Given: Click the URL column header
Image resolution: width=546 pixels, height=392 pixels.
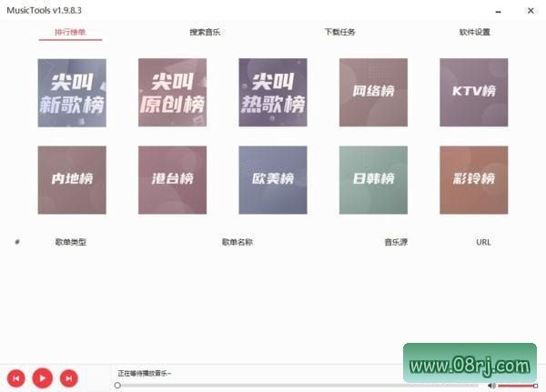Looking at the screenshot, I should [483, 242].
